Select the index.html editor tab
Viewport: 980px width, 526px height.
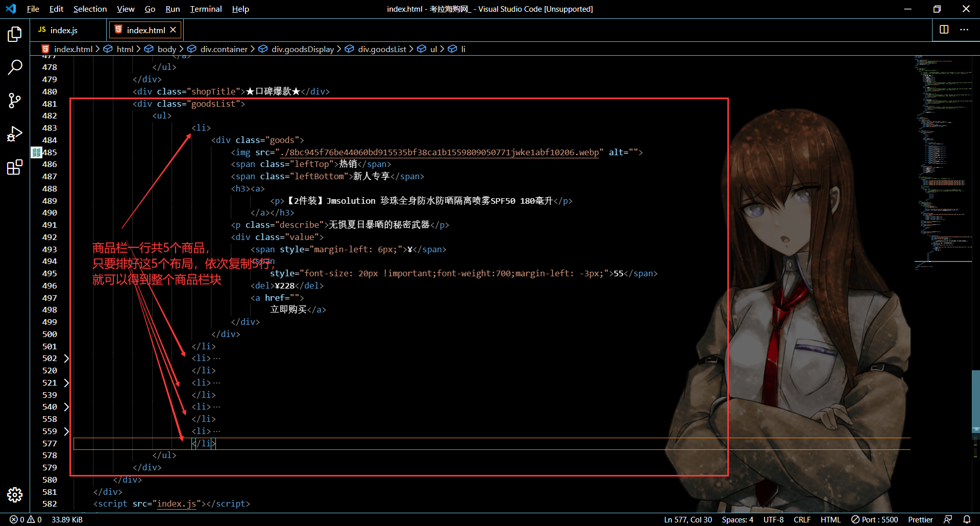click(145, 30)
